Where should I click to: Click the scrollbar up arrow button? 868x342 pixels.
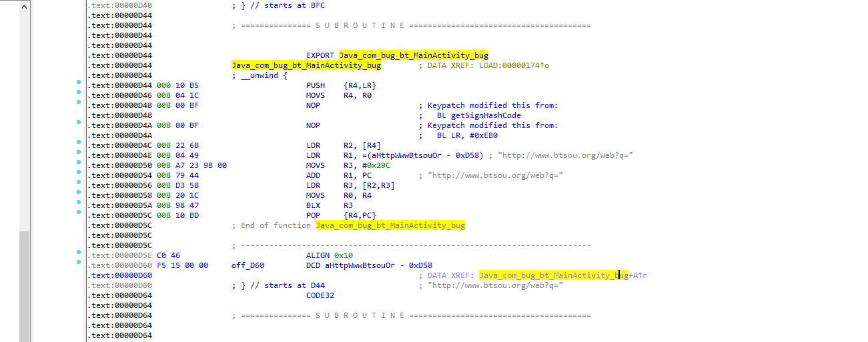coord(25,6)
